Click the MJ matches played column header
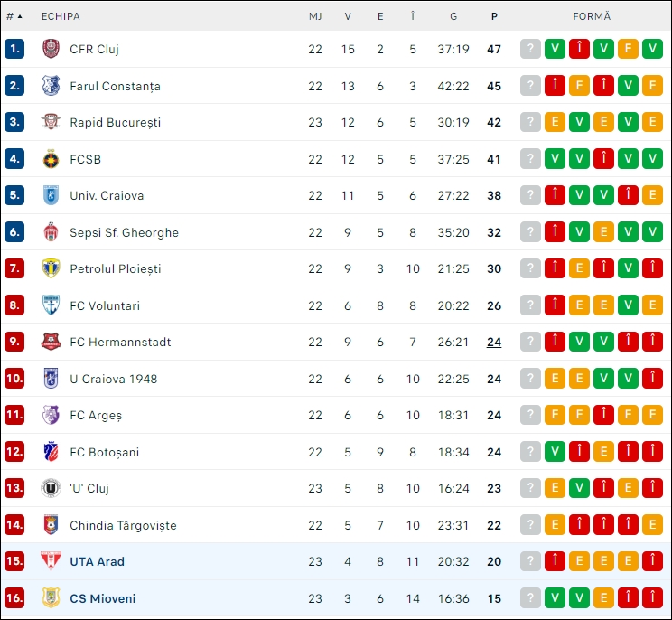 315,16
